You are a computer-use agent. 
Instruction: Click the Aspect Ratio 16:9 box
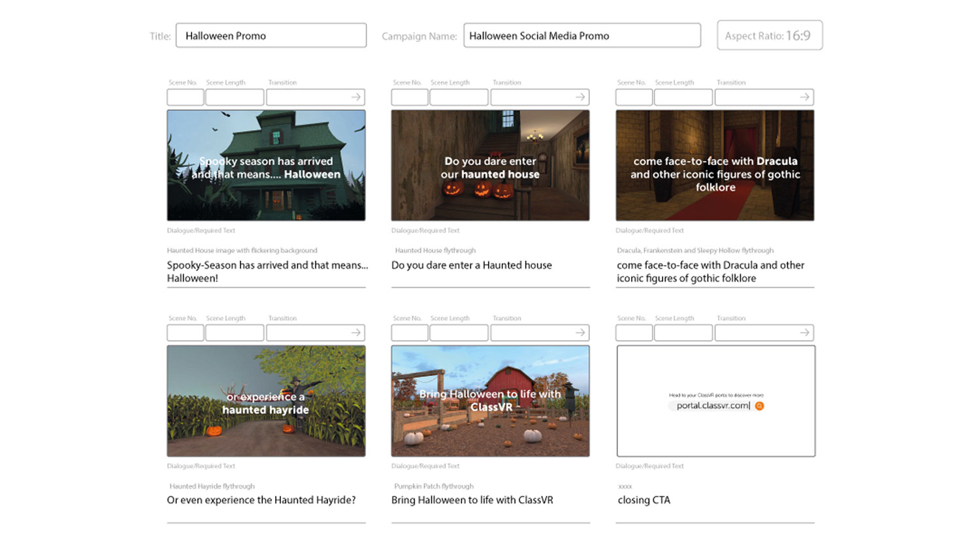coord(770,35)
